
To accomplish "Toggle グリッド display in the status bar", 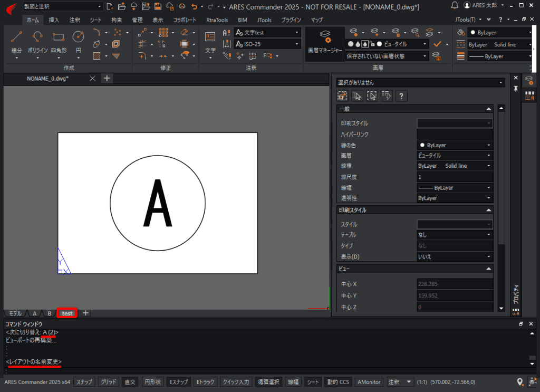I will click(109, 382).
